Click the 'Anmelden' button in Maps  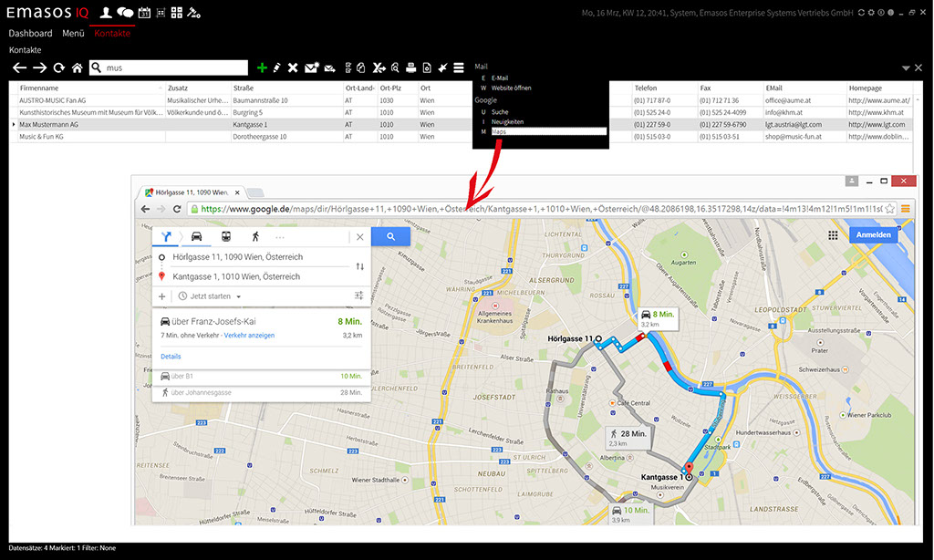click(x=873, y=235)
